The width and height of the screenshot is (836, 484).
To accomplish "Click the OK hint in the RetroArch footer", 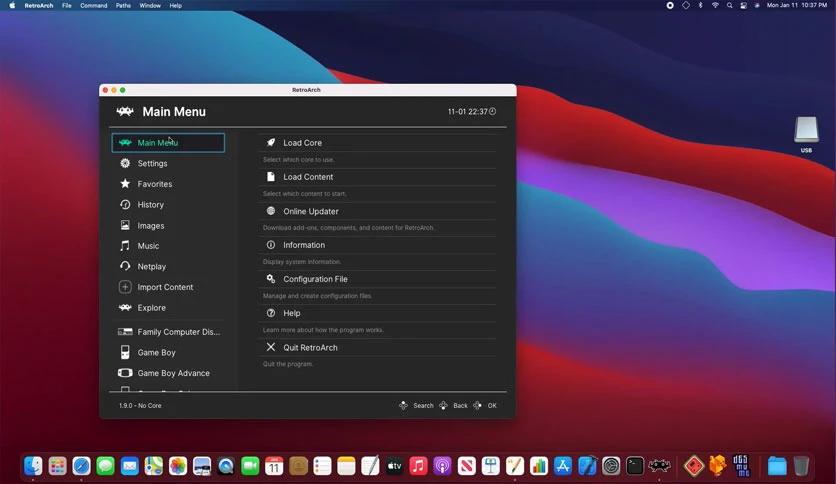I will point(485,406).
